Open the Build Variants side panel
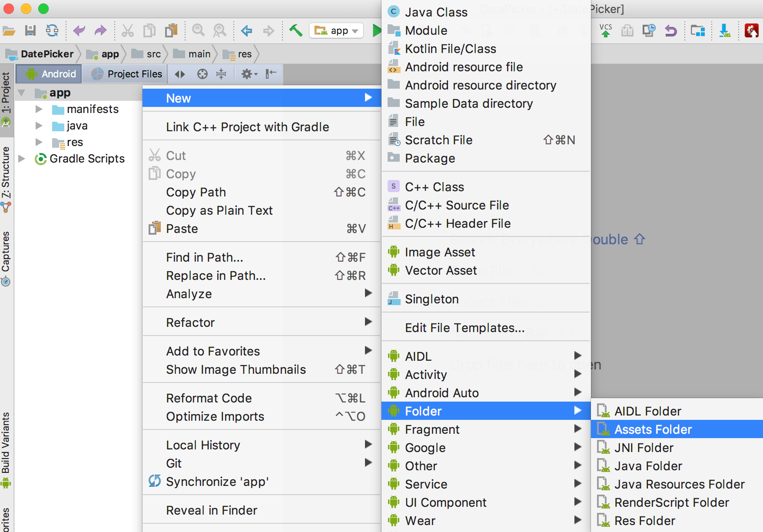 [6, 448]
